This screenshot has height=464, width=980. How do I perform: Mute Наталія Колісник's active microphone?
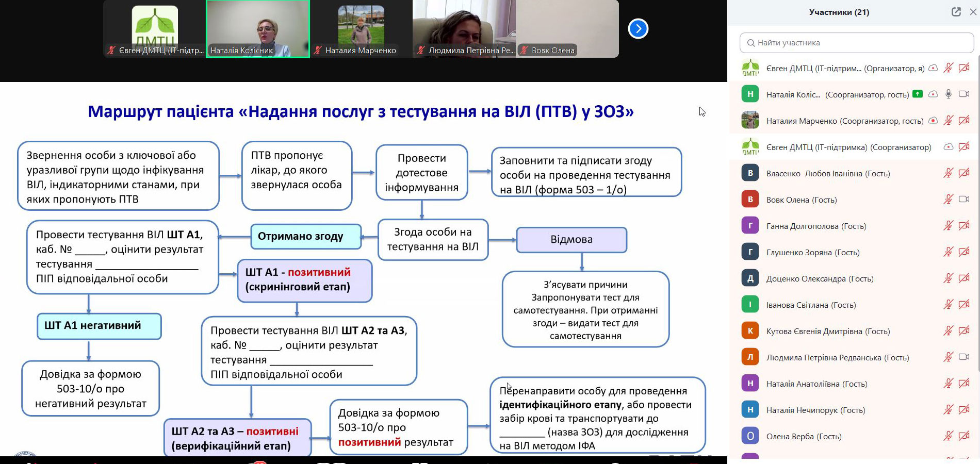(x=948, y=94)
